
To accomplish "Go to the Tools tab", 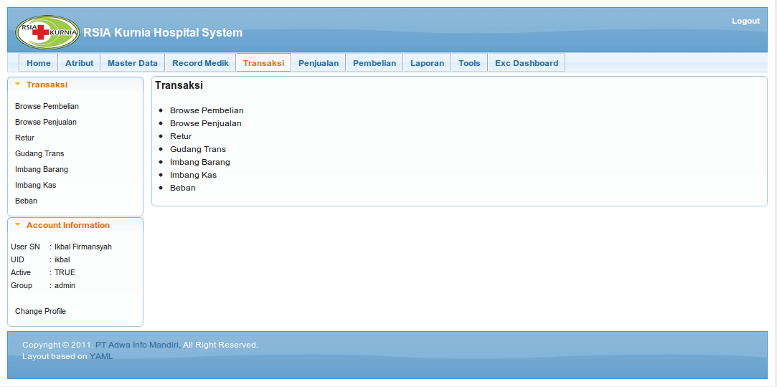I will 469,63.
